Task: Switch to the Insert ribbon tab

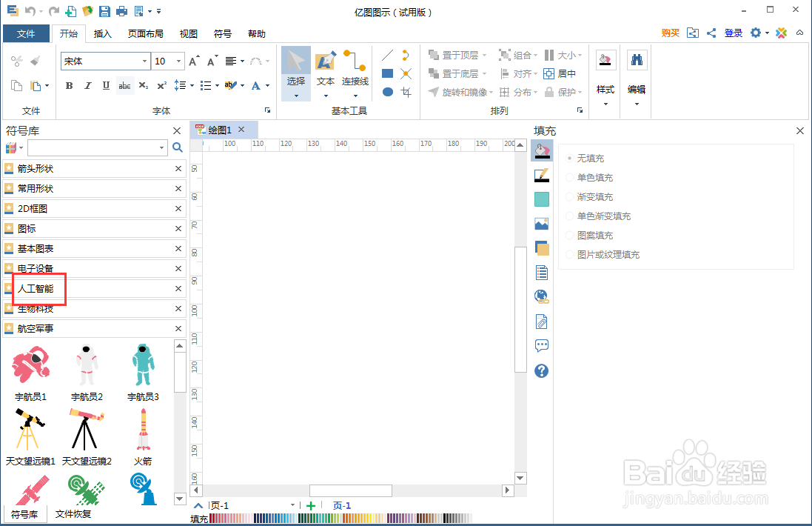Action: click(103, 33)
